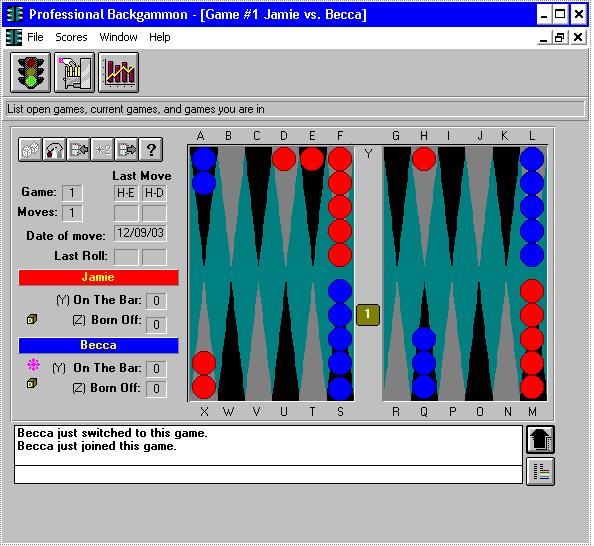Click the document icon beside File menu
594x546 pixels.
click(14, 37)
